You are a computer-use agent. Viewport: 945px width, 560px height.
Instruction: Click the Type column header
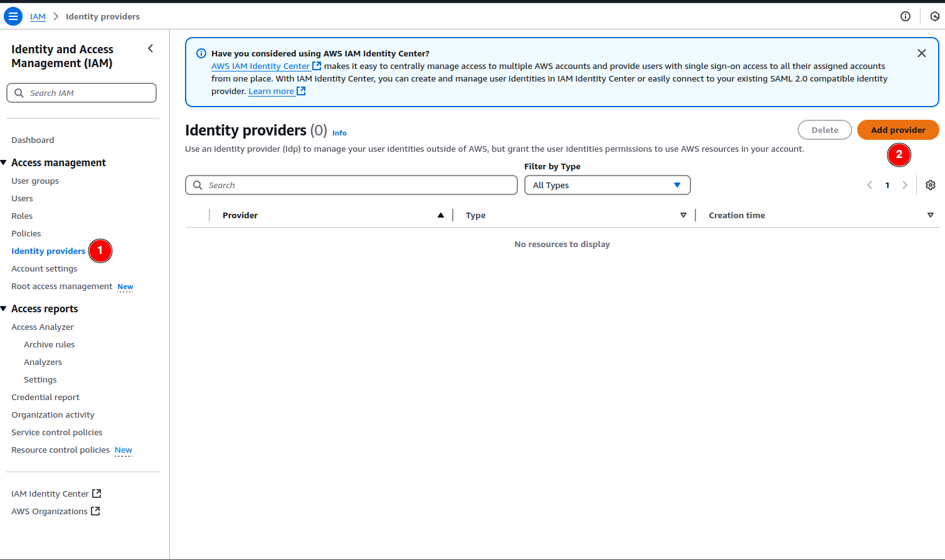(475, 215)
